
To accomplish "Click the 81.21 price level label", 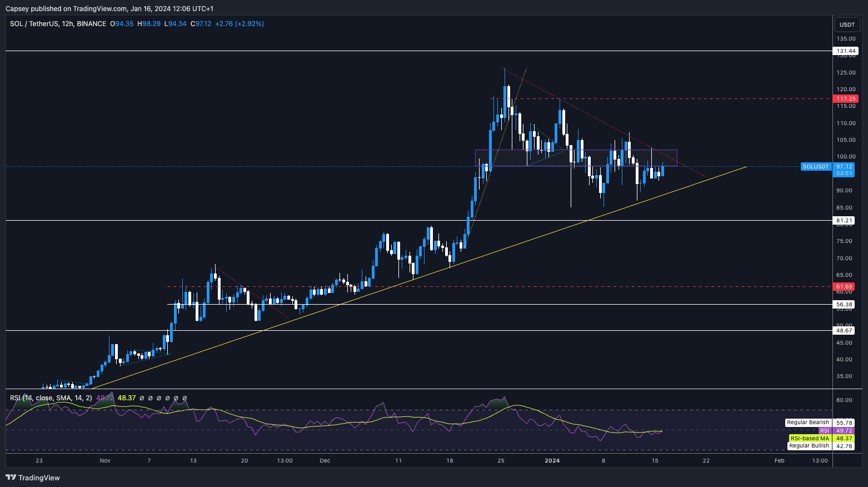I will pos(844,221).
